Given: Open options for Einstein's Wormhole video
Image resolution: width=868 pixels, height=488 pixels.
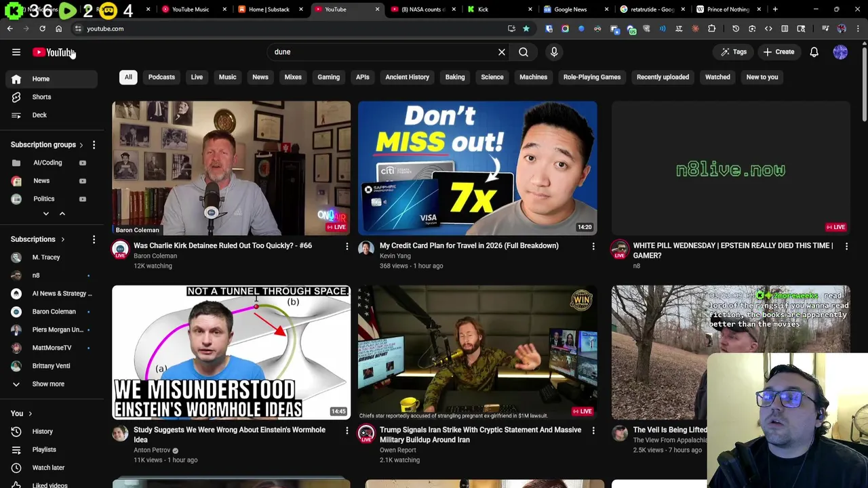Looking at the screenshot, I should (347, 430).
